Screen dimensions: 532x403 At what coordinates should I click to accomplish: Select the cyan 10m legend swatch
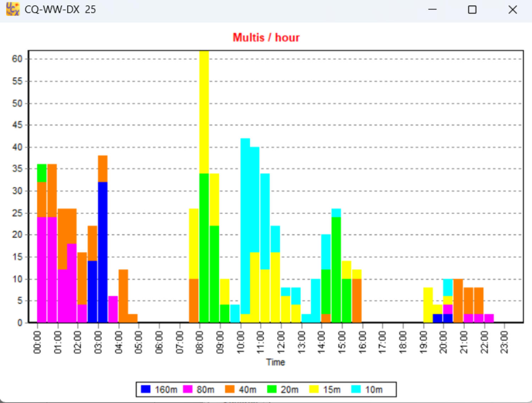click(x=356, y=389)
